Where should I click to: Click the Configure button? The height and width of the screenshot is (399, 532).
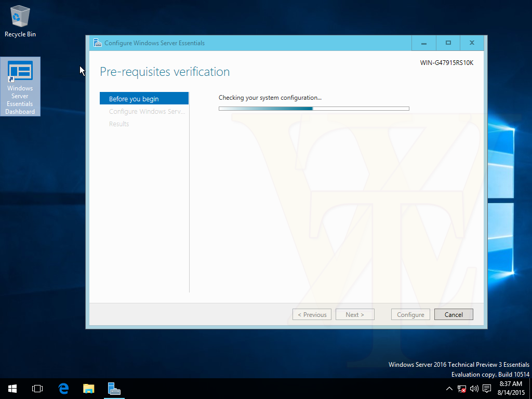tap(410, 314)
